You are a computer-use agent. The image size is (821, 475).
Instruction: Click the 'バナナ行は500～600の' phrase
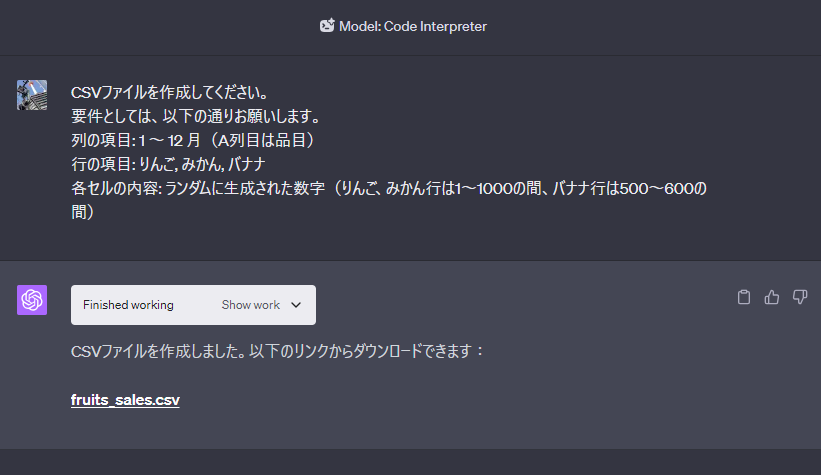[629, 189]
